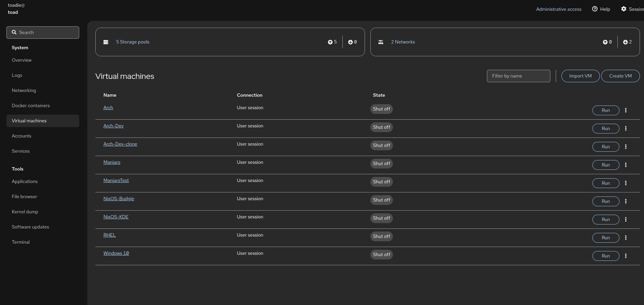This screenshot has height=305, width=644.
Task: Open the Arch-Dev-clone VM link
Action: click(x=120, y=144)
